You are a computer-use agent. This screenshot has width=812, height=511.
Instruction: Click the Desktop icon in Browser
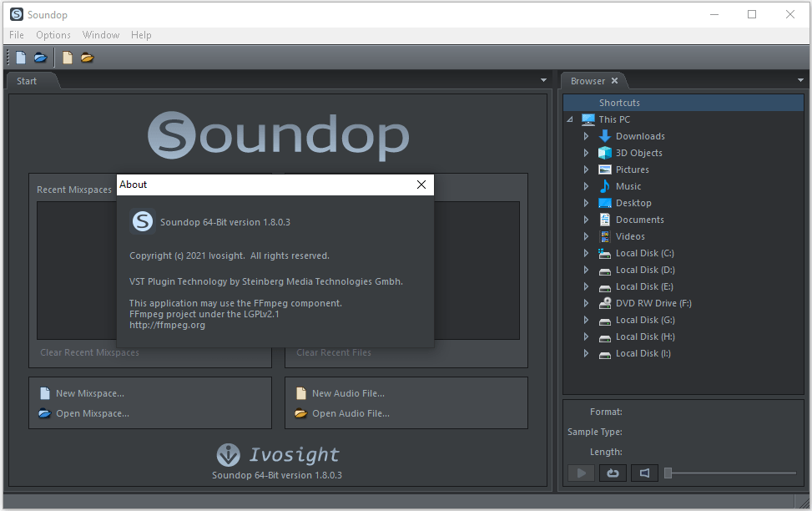point(605,203)
